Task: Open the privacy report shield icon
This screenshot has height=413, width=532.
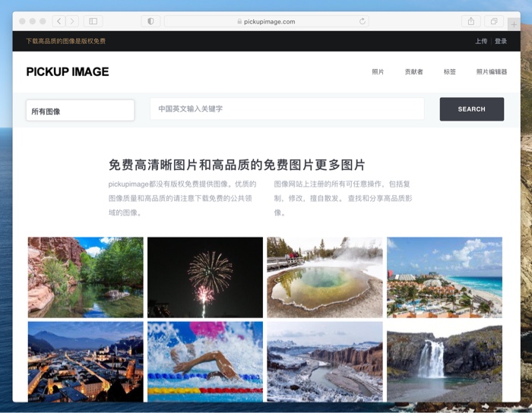Action: coord(150,21)
